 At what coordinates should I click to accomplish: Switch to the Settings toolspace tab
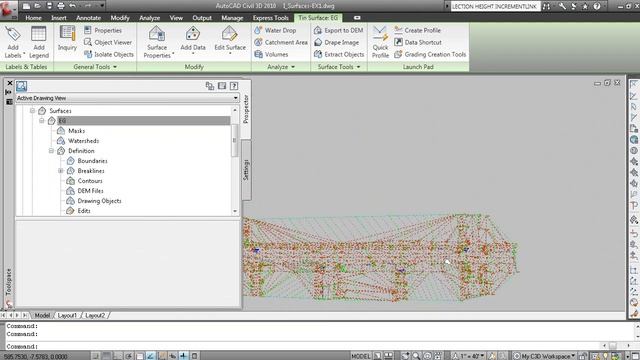tap(246, 170)
